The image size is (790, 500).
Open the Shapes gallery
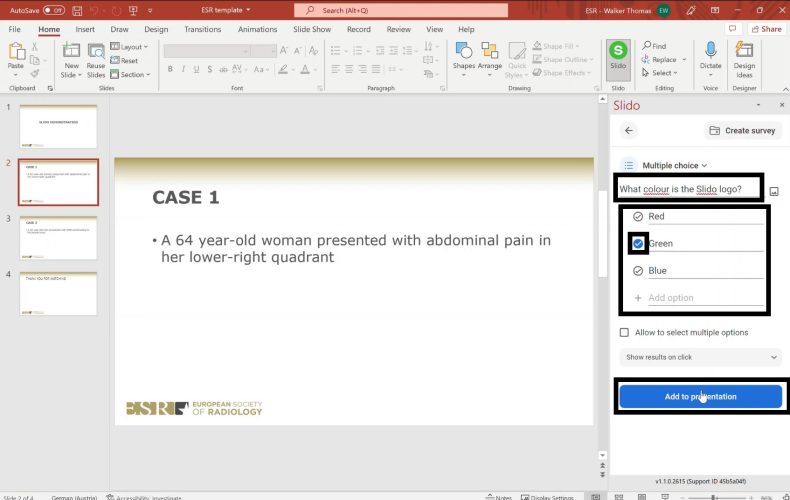point(464,59)
